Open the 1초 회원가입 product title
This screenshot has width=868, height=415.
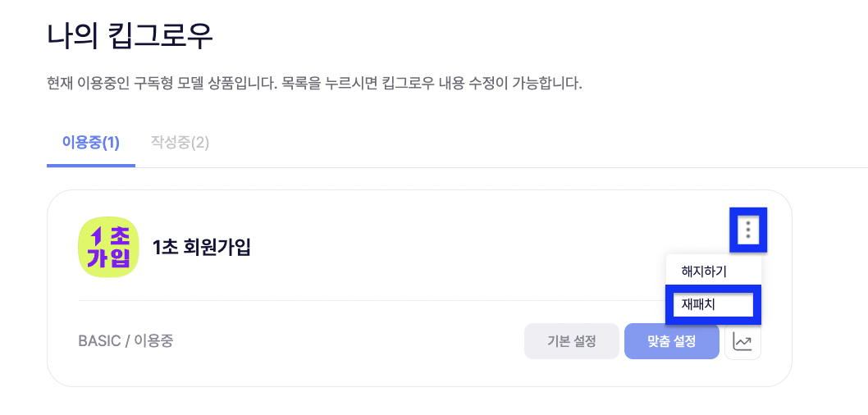pyautogui.click(x=201, y=248)
